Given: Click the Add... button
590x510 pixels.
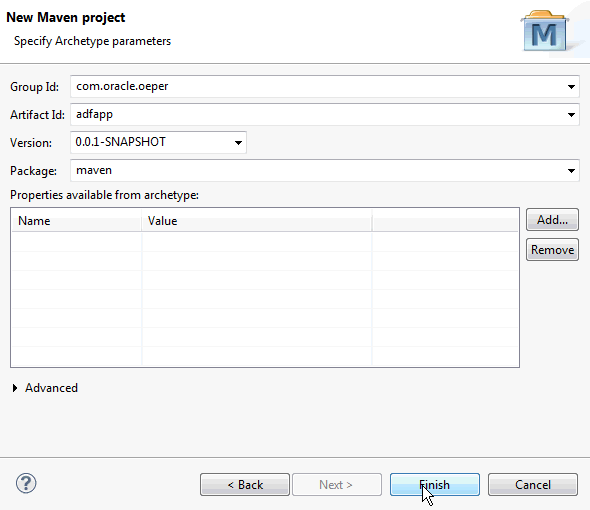Looking at the screenshot, I should [x=552, y=220].
